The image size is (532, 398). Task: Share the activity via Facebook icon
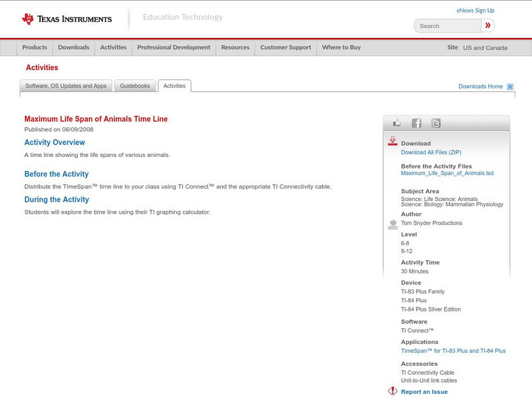click(x=416, y=123)
